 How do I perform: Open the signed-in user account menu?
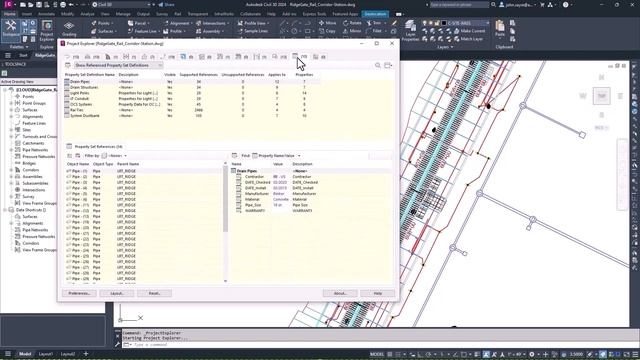click(518, 4)
